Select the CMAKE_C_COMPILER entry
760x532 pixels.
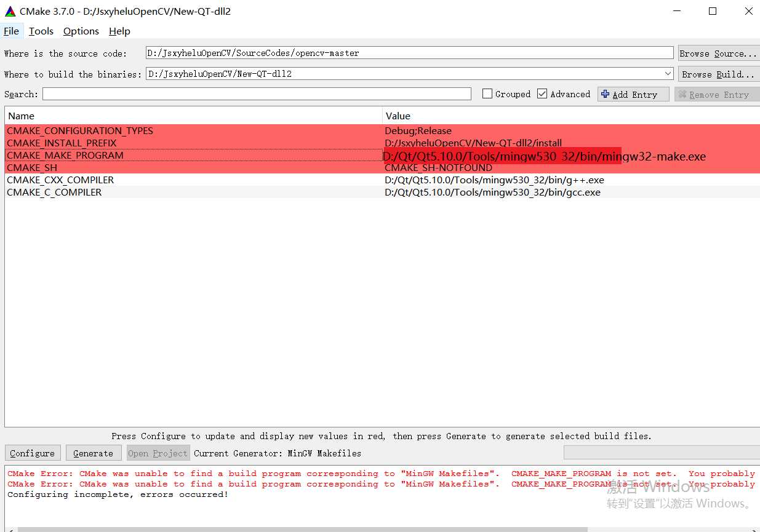[54, 192]
